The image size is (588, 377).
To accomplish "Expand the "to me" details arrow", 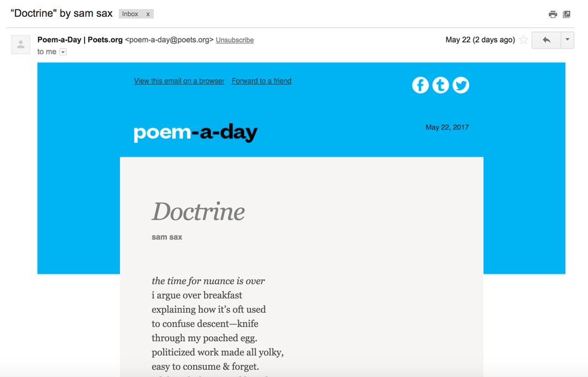I will point(63,52).
